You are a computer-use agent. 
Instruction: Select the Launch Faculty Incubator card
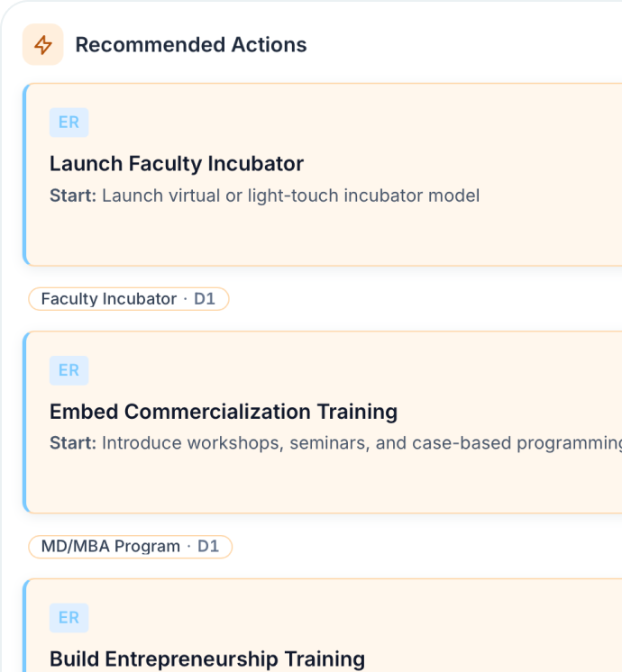tap(361, 234)
